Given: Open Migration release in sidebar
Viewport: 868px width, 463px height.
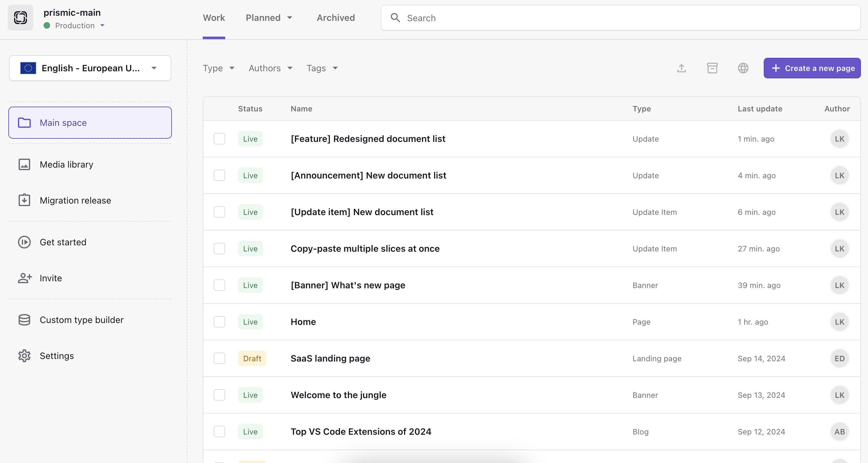Looking at the screenshot, I should (75, 200).
